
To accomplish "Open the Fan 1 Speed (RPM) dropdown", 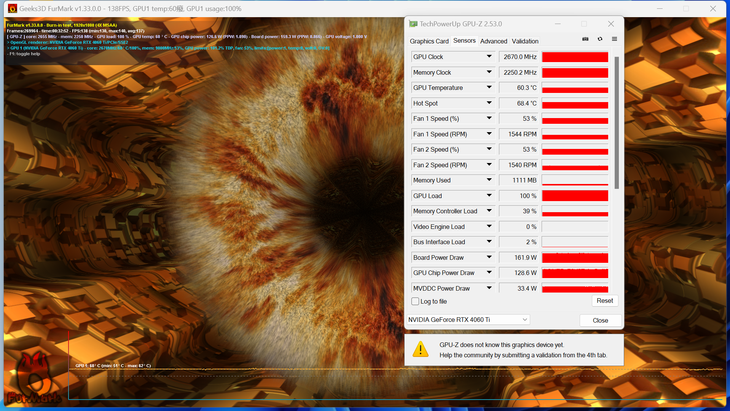I will (489, 134).
